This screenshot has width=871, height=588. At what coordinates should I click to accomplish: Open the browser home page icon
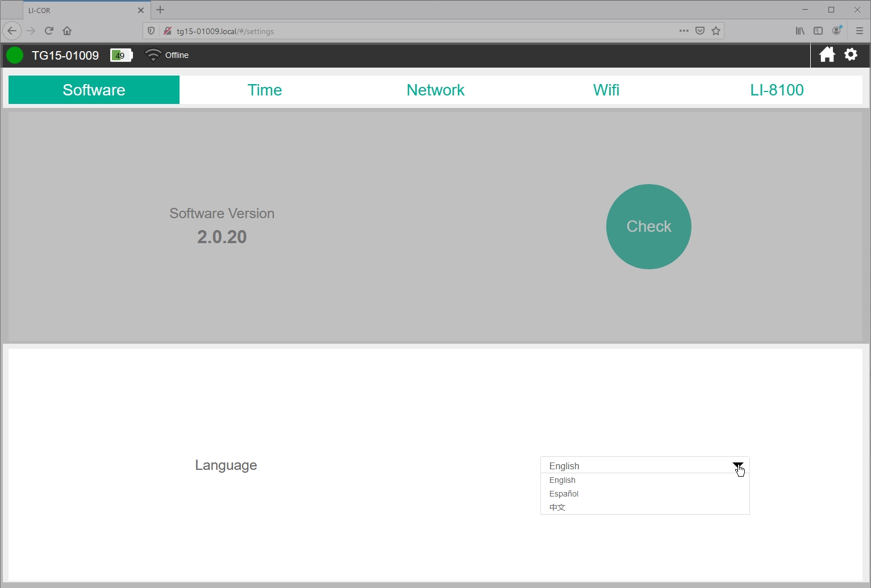(67, 31)
